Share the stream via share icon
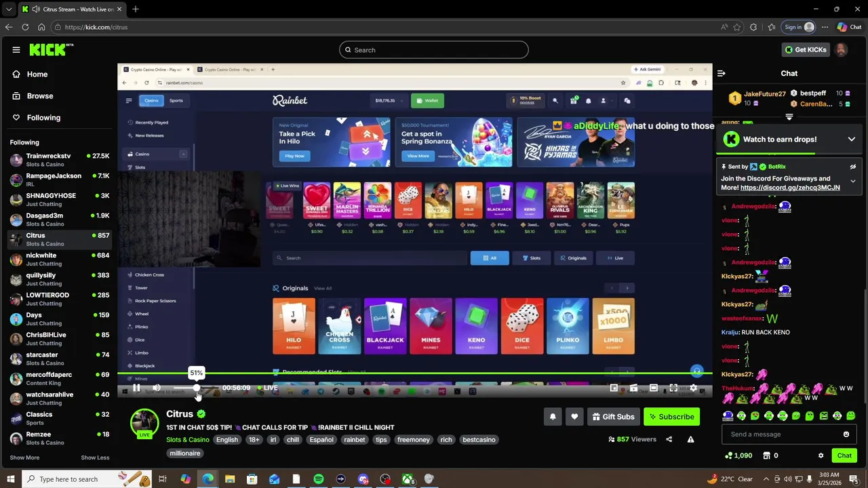The width and height of the screenshot is (868, 488). point(669,439)
